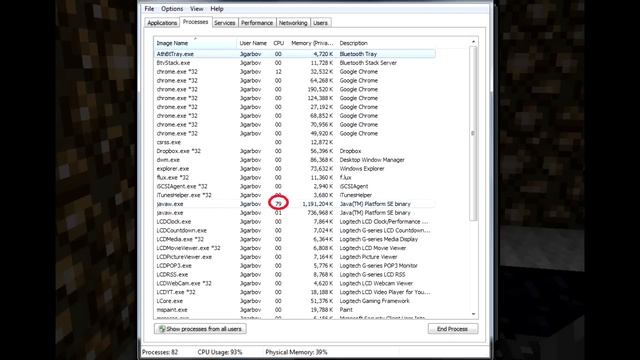This screenshot has width=640, height=360.
Task: Click the process list scroll down arrow
Action: (x=473, y=314)
